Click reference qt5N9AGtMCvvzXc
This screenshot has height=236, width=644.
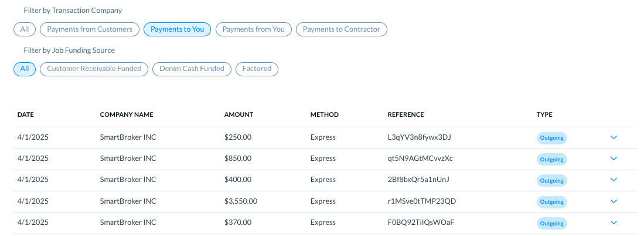click(x=420, y=159)
